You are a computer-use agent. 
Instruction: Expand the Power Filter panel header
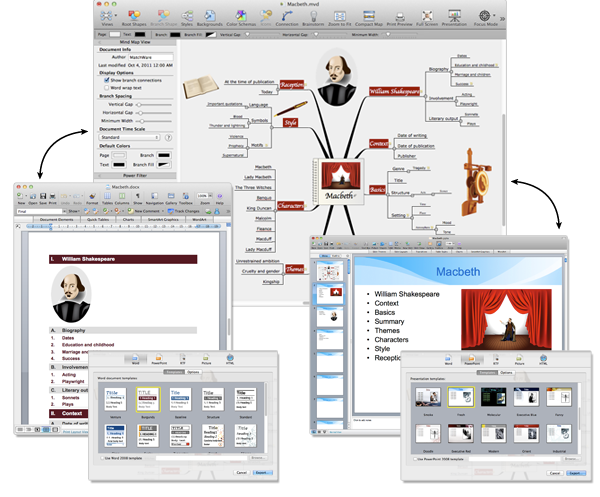point(135,176)
